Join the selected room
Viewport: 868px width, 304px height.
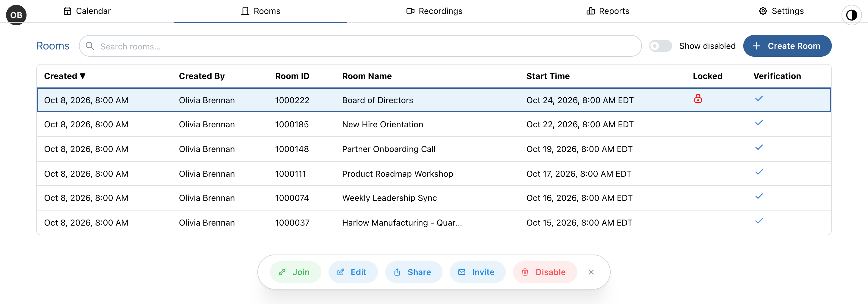295,272
